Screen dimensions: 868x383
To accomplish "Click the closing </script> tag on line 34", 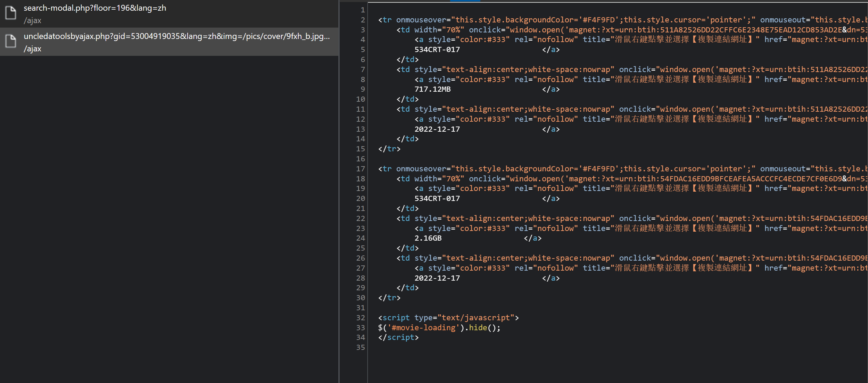I will point(398,337).
